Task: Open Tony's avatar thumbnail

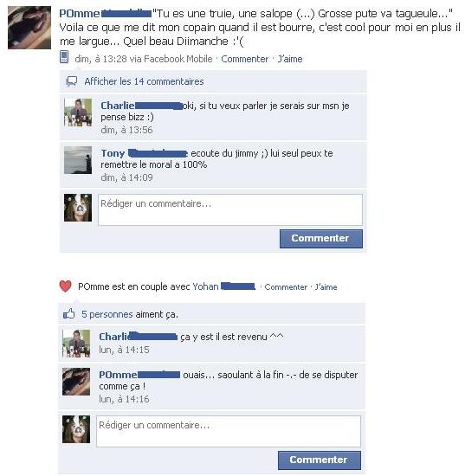Action: pos(78,160)
